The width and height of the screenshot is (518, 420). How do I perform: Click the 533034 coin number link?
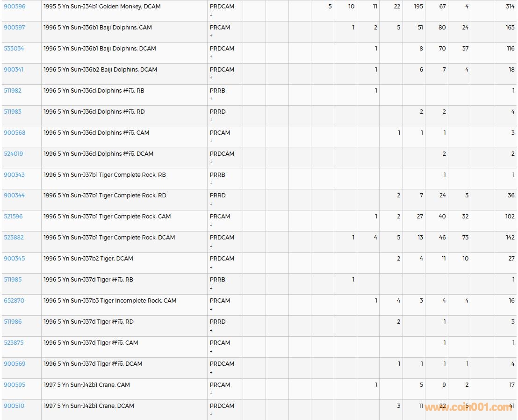pyautogui.click(x=14, y=49)
